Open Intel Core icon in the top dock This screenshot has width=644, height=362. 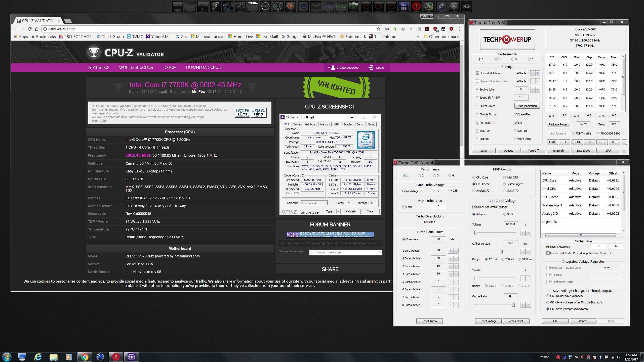pyautogui.click(x=442, y=6)
